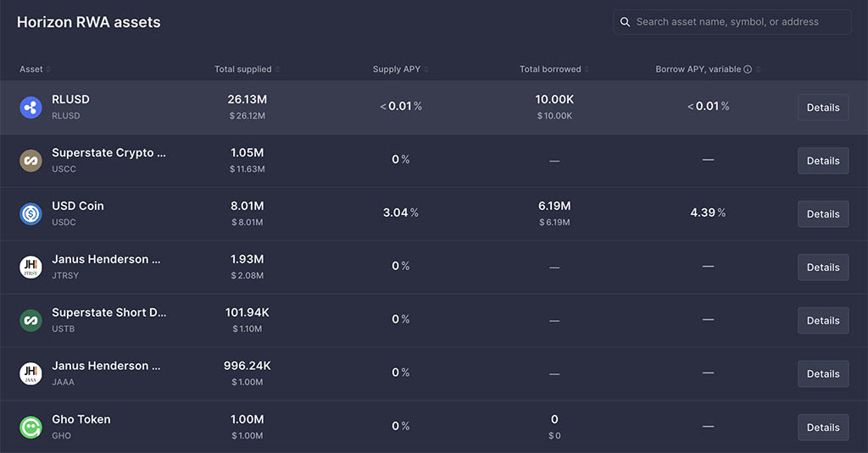This screenshot has width=868, height=453.
Task: Click the Gho Token smiley icon
Action: click(x=31, y=428)
